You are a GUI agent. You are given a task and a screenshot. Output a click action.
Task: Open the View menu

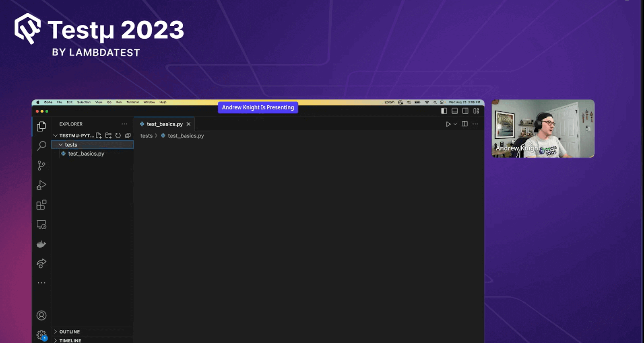(99, 102)
